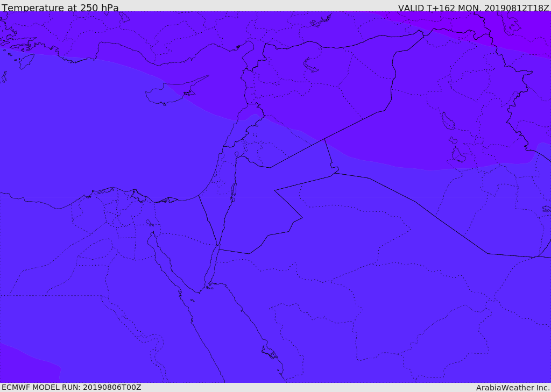The width and height of the screenshot is (551, 392).
Task: Click the 'ECMWF MODEL RUN: 20190806T00Z' text
Action: 72,388
